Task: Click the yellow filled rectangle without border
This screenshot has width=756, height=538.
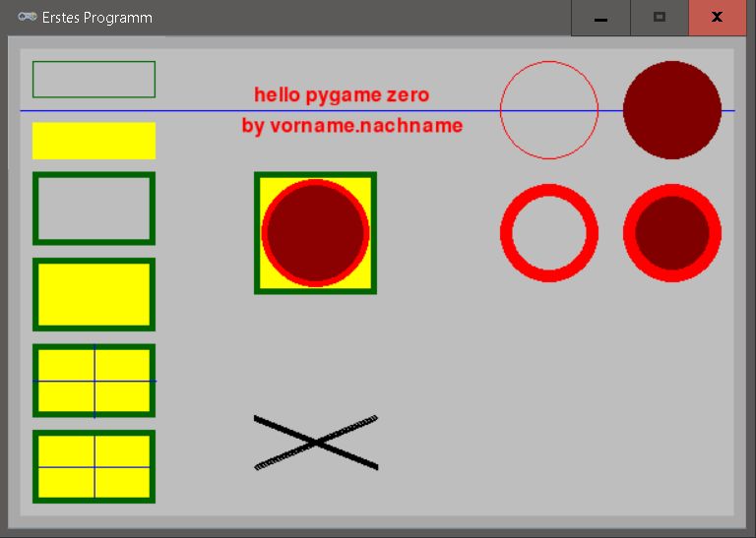Action: point(94,141)
